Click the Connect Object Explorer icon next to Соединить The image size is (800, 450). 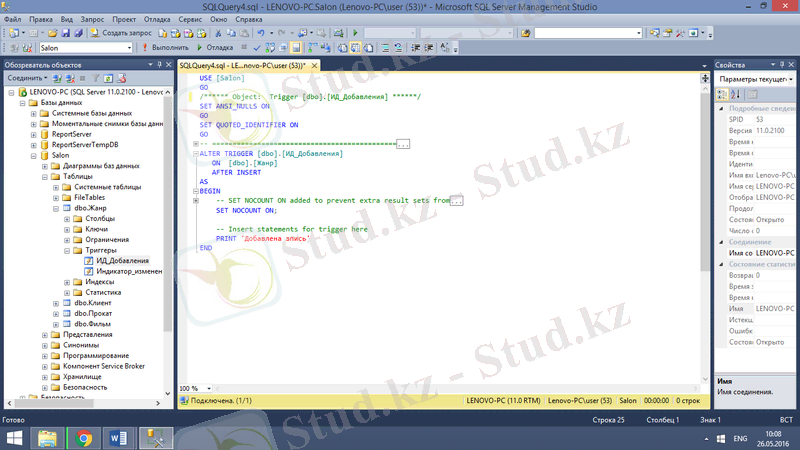click(57, 79)
